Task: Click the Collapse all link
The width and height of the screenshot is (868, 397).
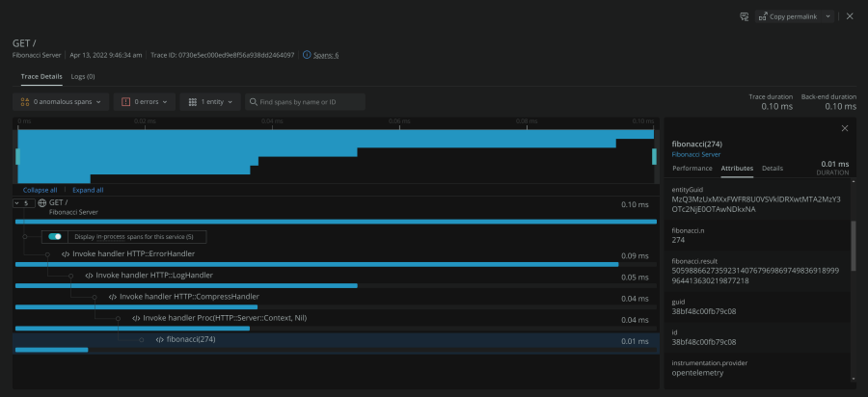Action: (40, 190)
